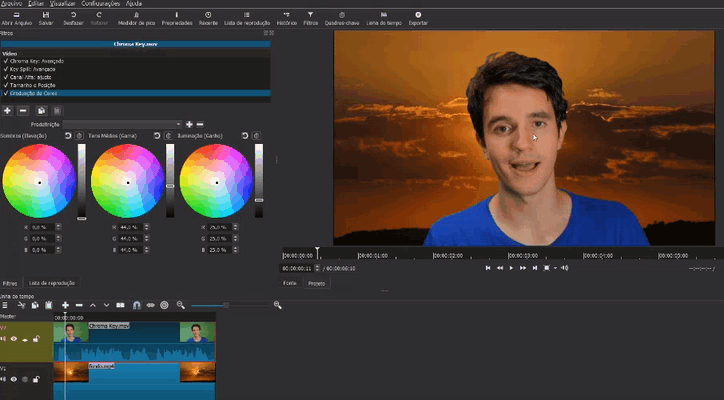Delete the preset with minus icon

coord(200,124)
